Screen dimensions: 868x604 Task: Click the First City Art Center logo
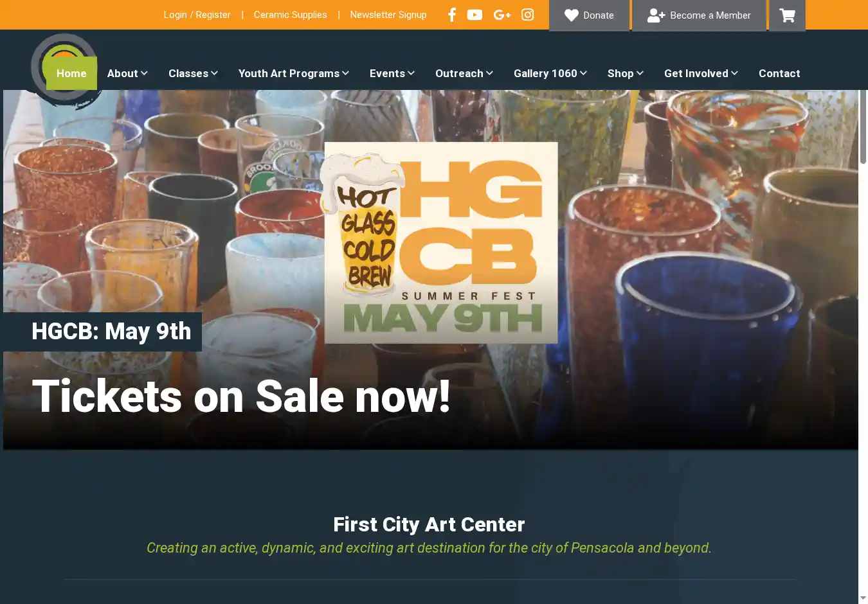click(x=64, y=71)
